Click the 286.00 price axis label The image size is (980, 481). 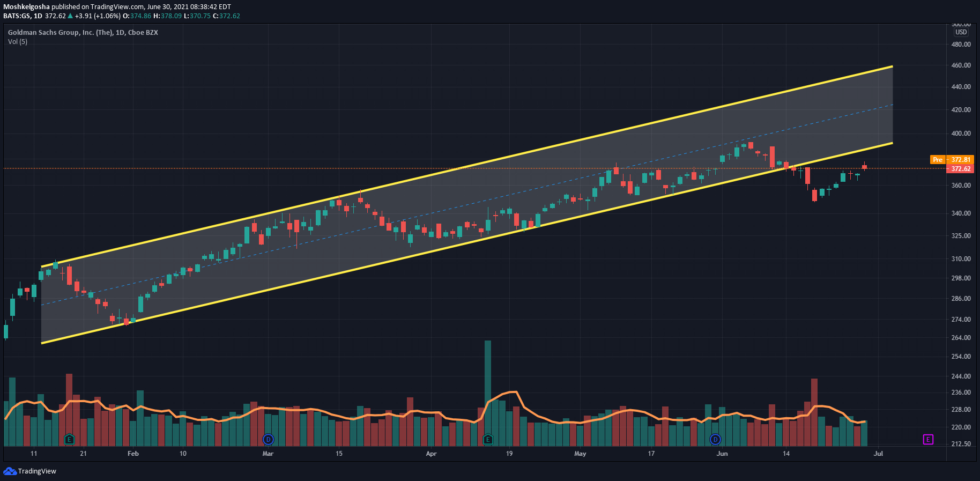[961, 299]
